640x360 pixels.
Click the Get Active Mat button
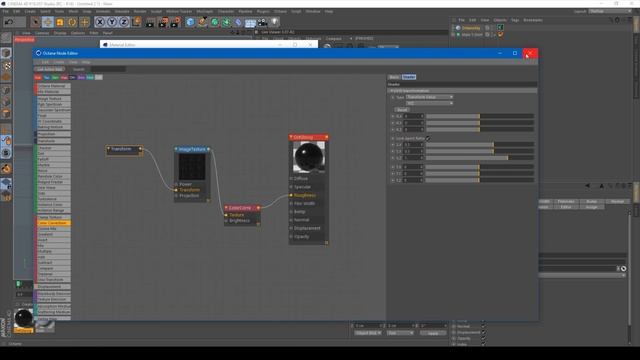[x=50, y=69]
